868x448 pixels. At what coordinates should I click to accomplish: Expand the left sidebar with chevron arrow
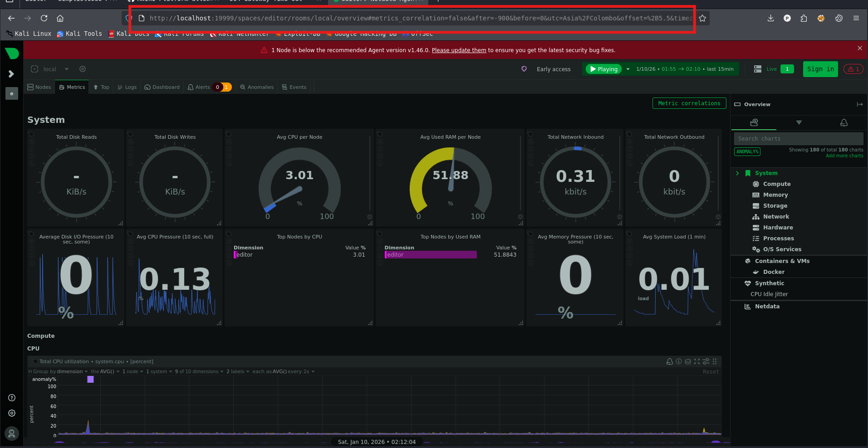tap(11, 74)
